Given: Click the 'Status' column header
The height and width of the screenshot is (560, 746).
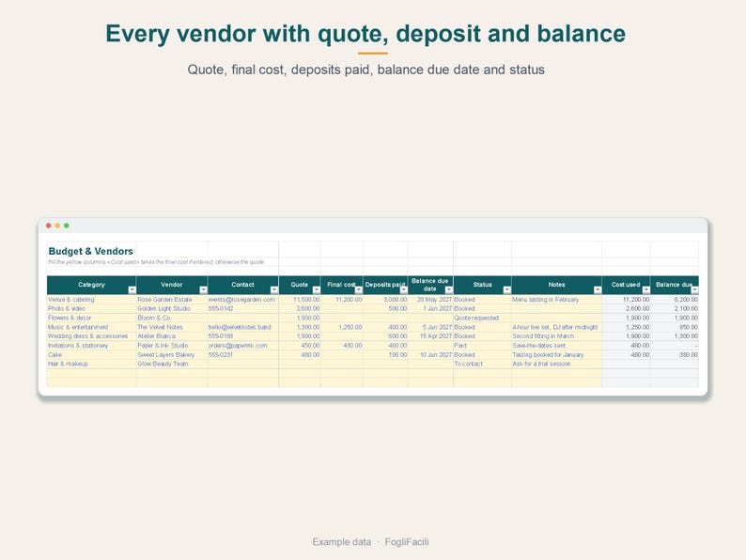Looking at the screenshot, I should tap(482, 285).
